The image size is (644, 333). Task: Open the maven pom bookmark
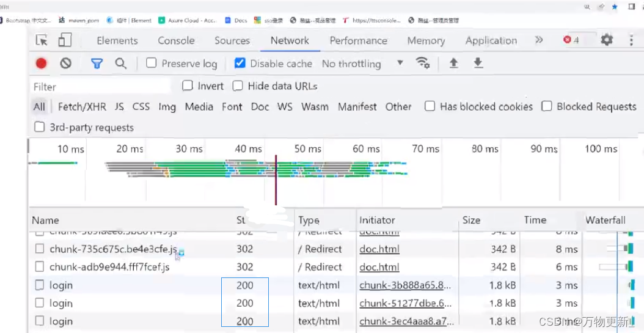(79, 20)
